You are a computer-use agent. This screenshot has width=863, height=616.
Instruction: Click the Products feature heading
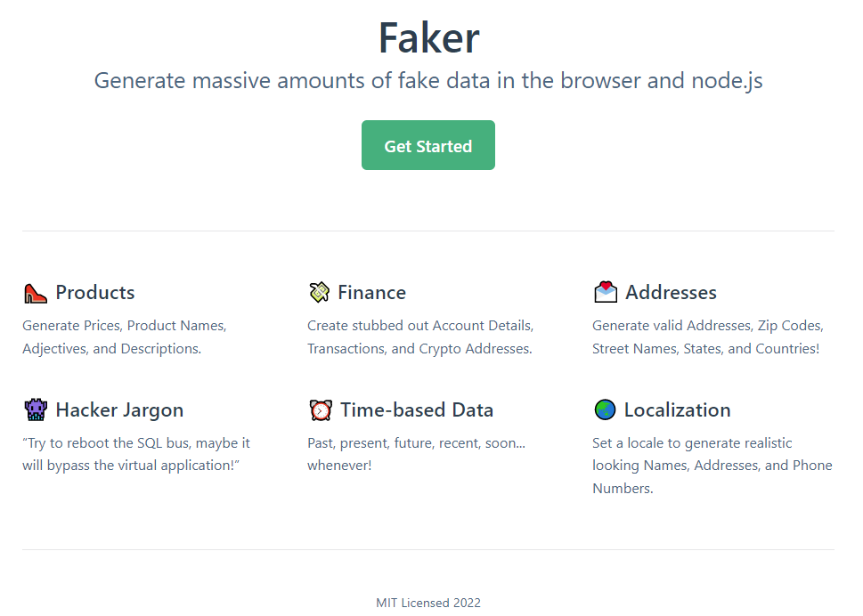[x=95, y=293]
